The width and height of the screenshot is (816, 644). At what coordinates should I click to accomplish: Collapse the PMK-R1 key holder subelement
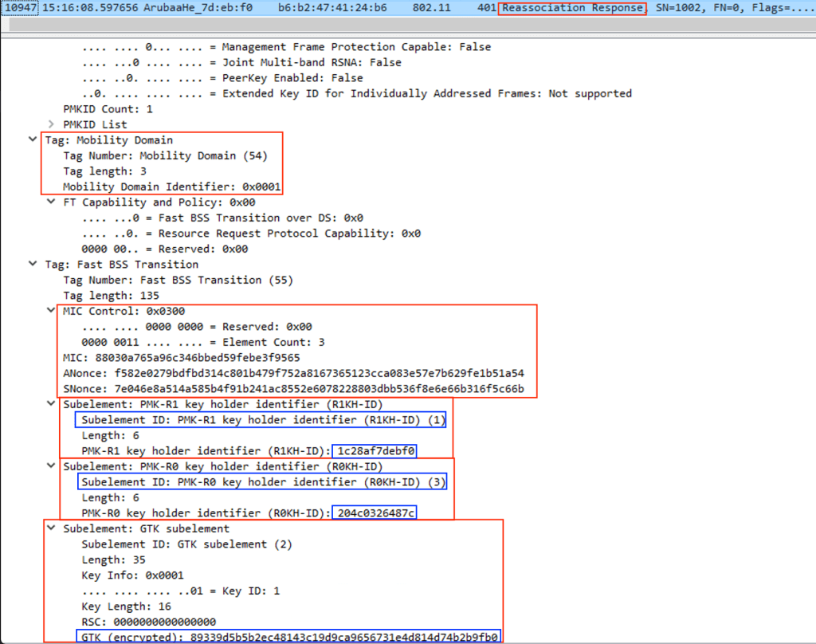point(52,404)
